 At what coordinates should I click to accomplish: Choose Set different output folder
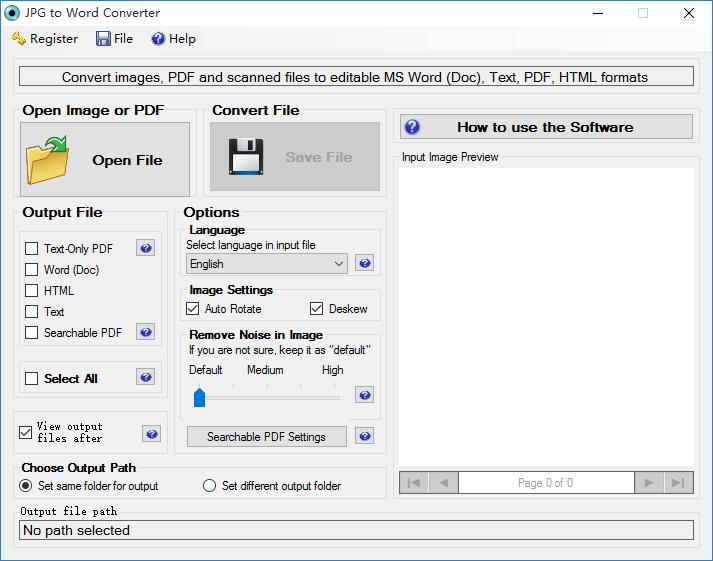point(209,486)
